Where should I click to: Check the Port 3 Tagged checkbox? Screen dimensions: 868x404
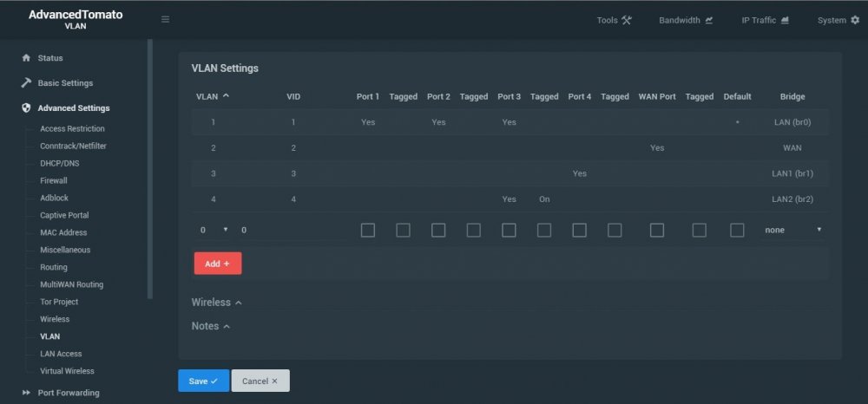pyautogui.click(x=544, y=230)
